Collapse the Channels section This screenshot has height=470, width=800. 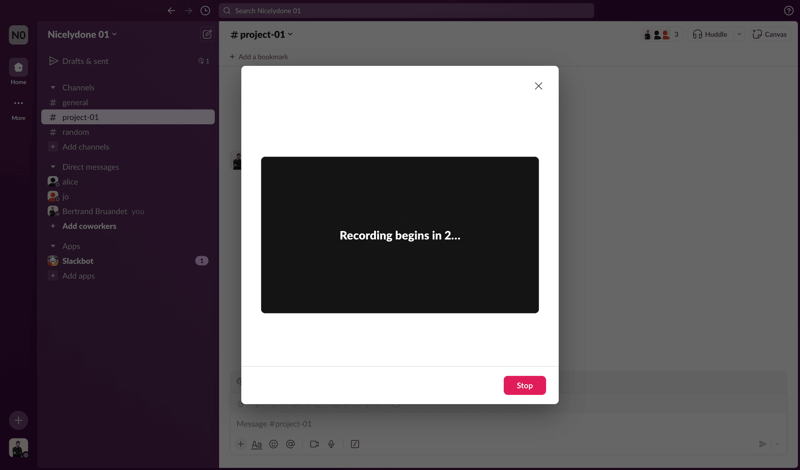click(x=53, y=88)
